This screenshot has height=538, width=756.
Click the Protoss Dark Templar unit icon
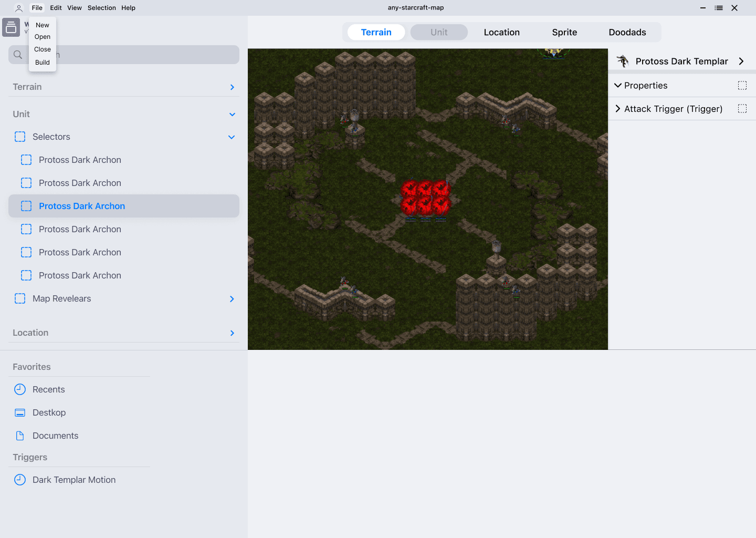pyautogui.click(x=623, y=61)
